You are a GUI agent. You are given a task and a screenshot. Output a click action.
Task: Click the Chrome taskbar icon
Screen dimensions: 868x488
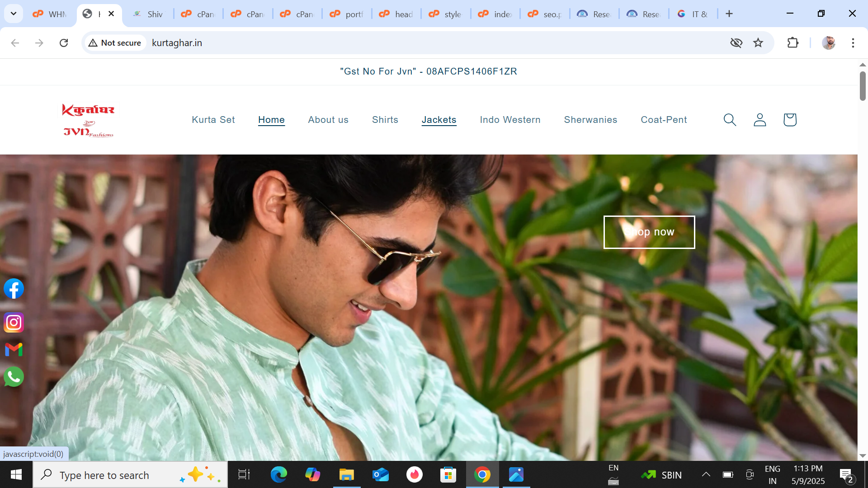coord(482,474)
